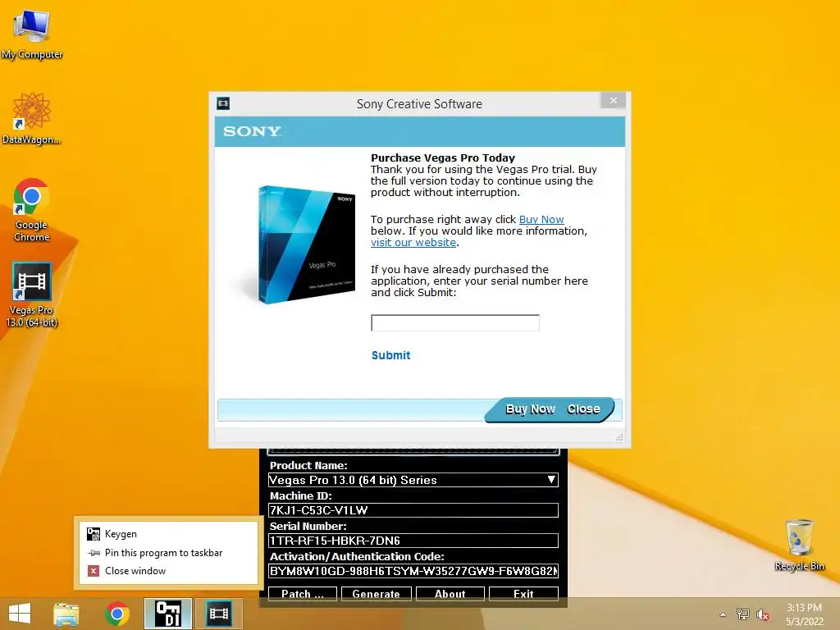Select the Vegas Pro taskbar button
Screen dimensions: 840x630
coord(218,614)
